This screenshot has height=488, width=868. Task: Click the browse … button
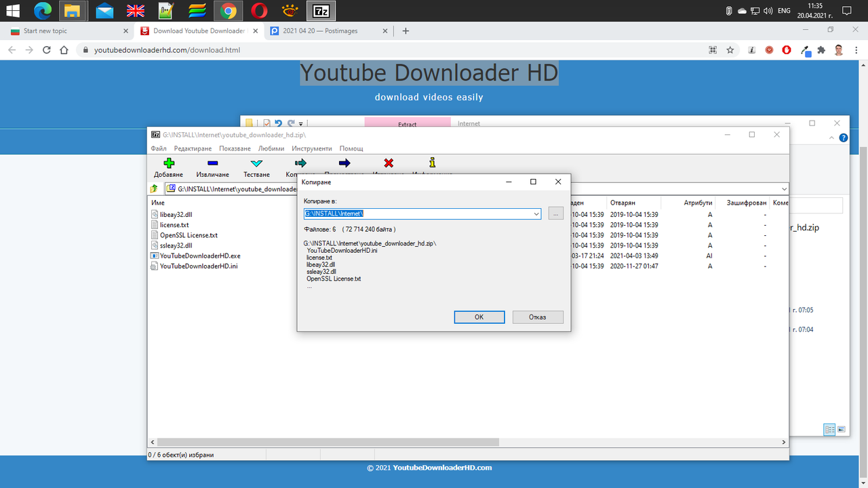[x=555, y=213]
